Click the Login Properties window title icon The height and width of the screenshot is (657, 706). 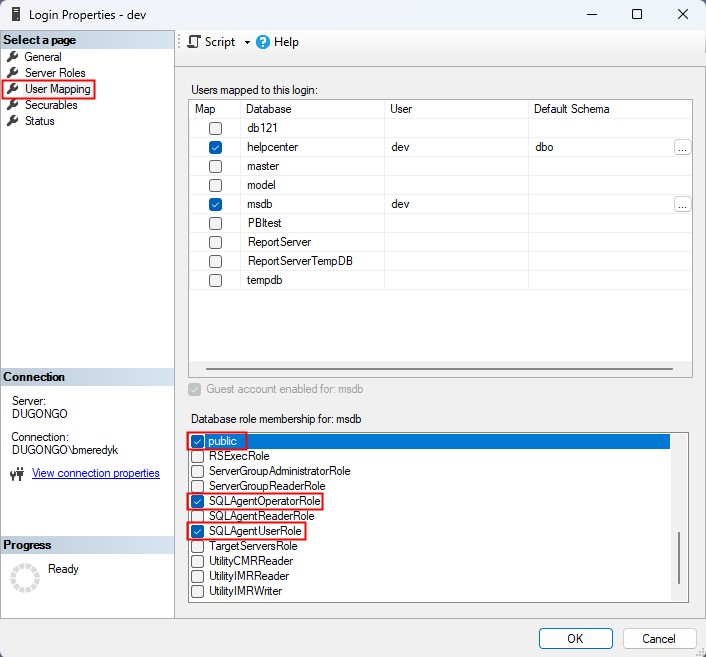tap(16, 14)
